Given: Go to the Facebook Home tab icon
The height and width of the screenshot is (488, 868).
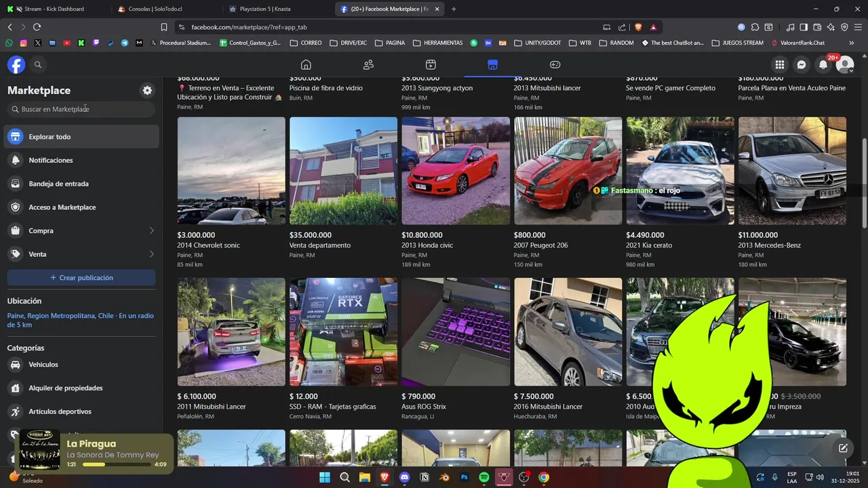Looking at the screenshot, I should pyautogui.click(x=306, y=64).
